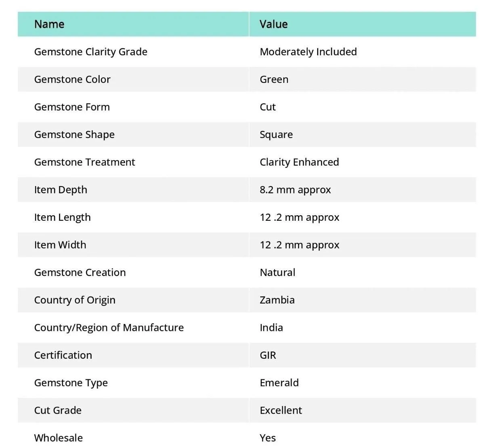Select the Gemstone Clarity Grade label
Image resolution: width=487 pixels, height=448 pixels.
[x=91, y=52]
